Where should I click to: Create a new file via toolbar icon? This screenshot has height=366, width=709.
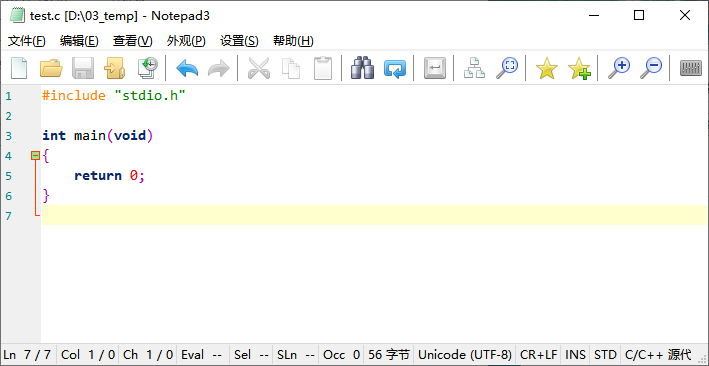tap(19, 68)
